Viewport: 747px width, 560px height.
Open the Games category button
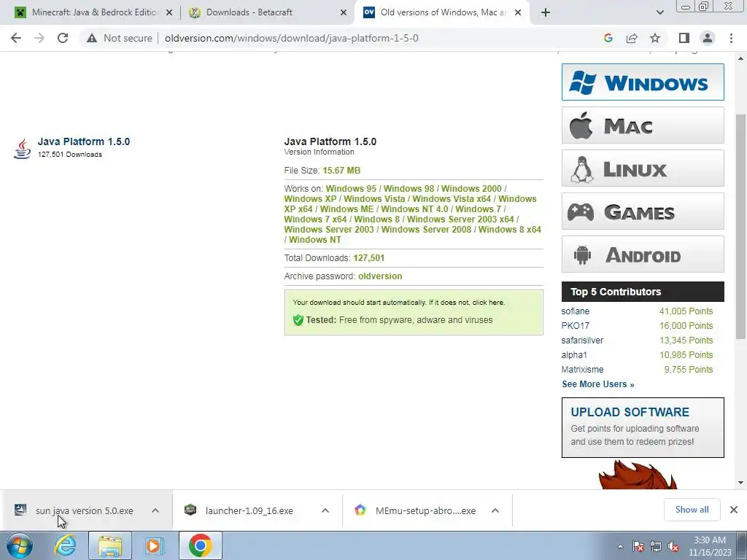tap(643, 211)
